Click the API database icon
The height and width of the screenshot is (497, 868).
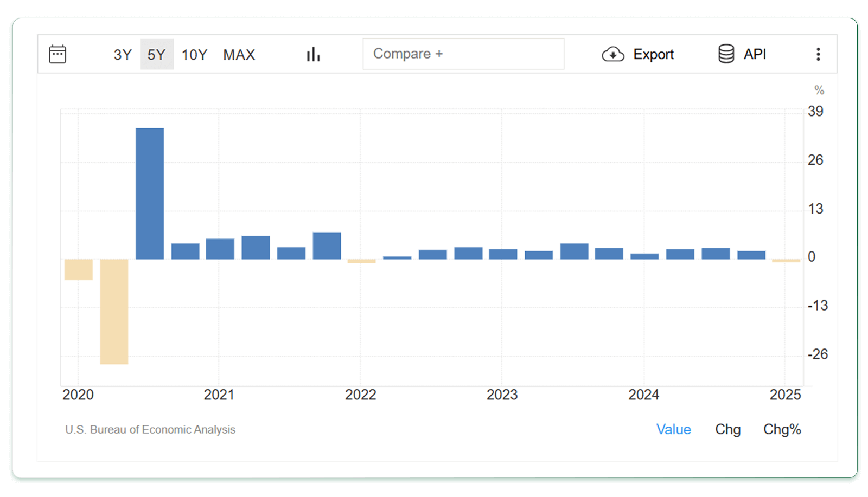click(726, 54)
